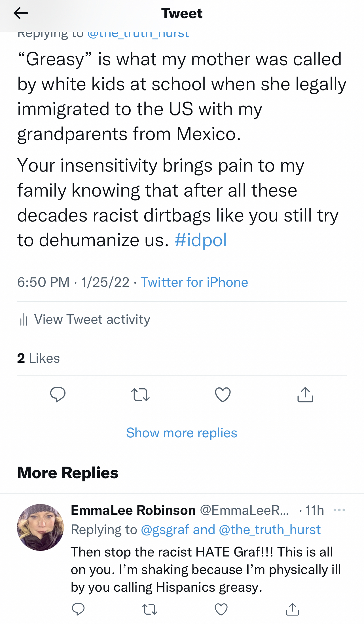Reply to EmmaLee Robinson's tweet

[x=78, y=609]
